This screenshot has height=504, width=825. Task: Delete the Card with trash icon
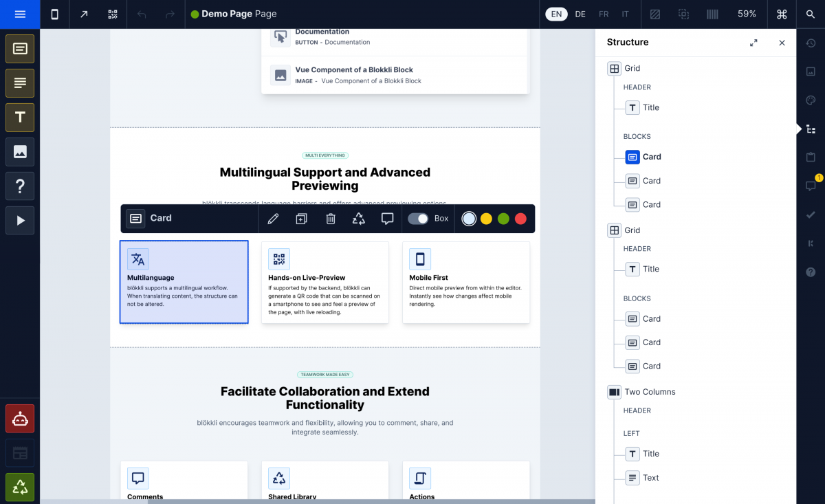tap(331, 219)
